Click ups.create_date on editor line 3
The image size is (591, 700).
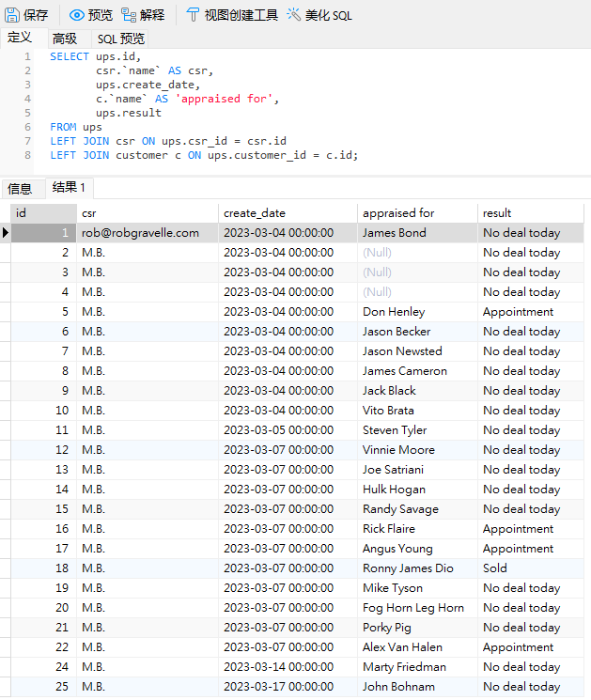tap(145, 85)
